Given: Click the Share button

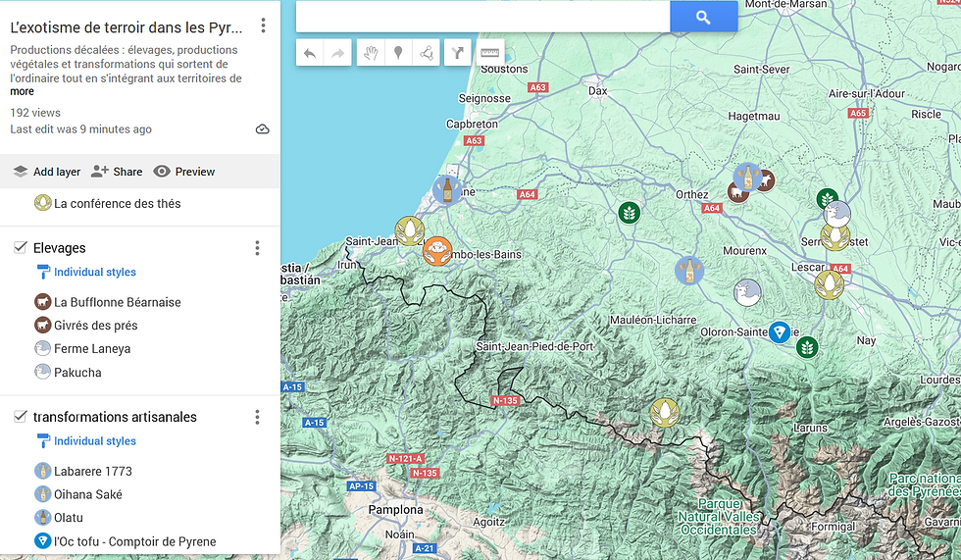Looking at the screenshot, I should pos(117,172).
